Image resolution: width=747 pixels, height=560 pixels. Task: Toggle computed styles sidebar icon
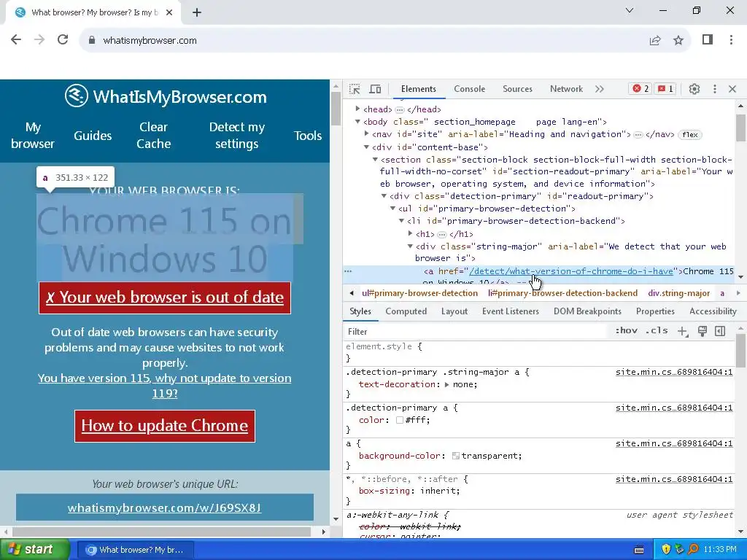click(x=720, y=332)
